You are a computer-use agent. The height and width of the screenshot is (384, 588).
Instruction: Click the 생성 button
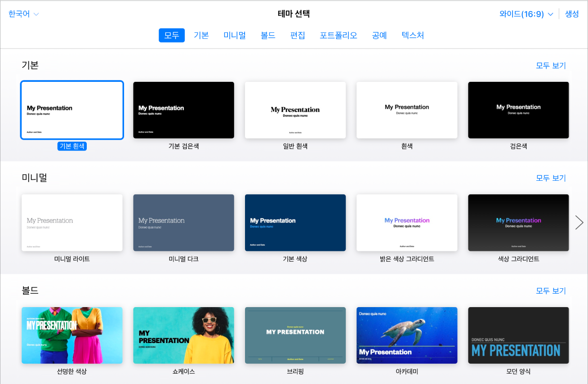pos(572,13)
